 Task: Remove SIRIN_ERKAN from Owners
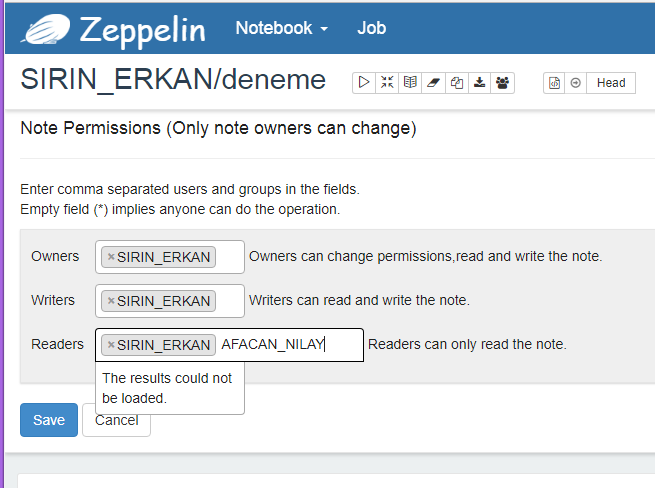coord(111,257)
